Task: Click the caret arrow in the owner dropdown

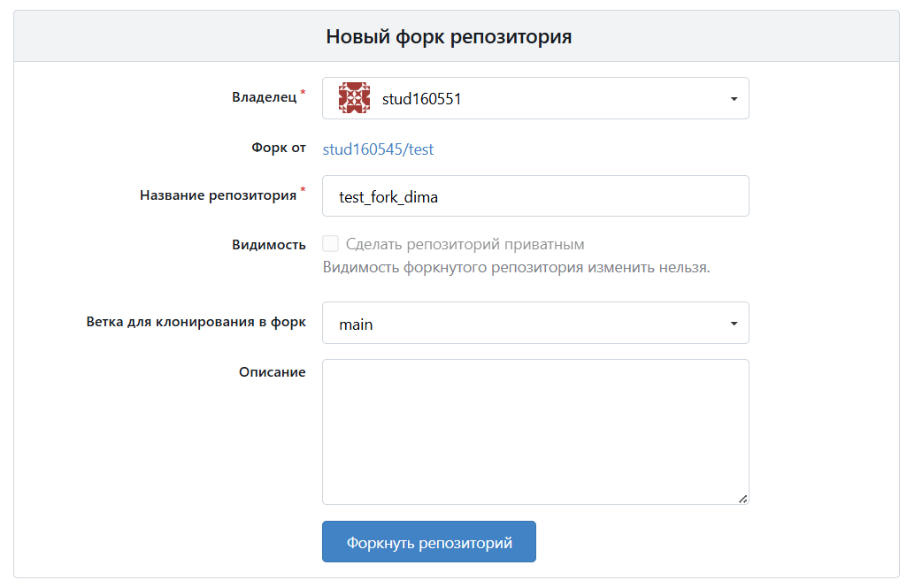Action: [734, 99]
